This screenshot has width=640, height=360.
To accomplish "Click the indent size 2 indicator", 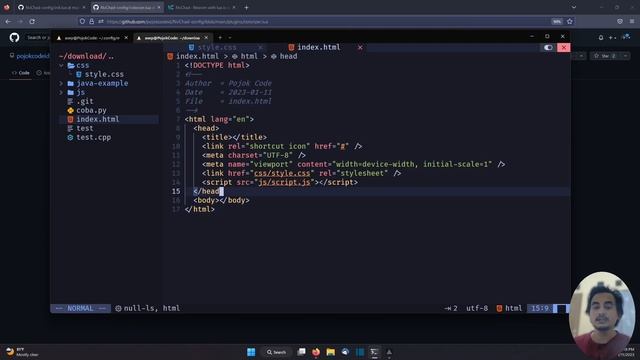I will click(x=451, y=308).
